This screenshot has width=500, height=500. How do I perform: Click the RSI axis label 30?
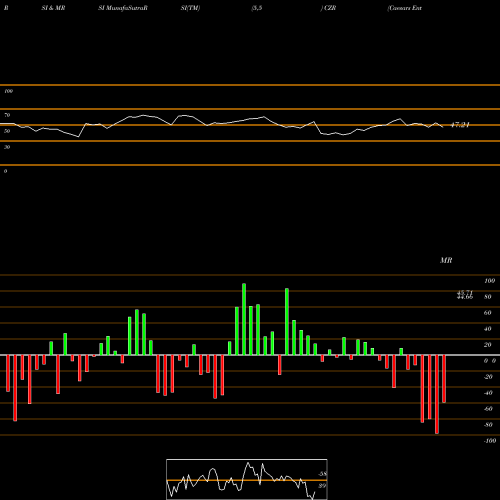[x=7, y=147]
